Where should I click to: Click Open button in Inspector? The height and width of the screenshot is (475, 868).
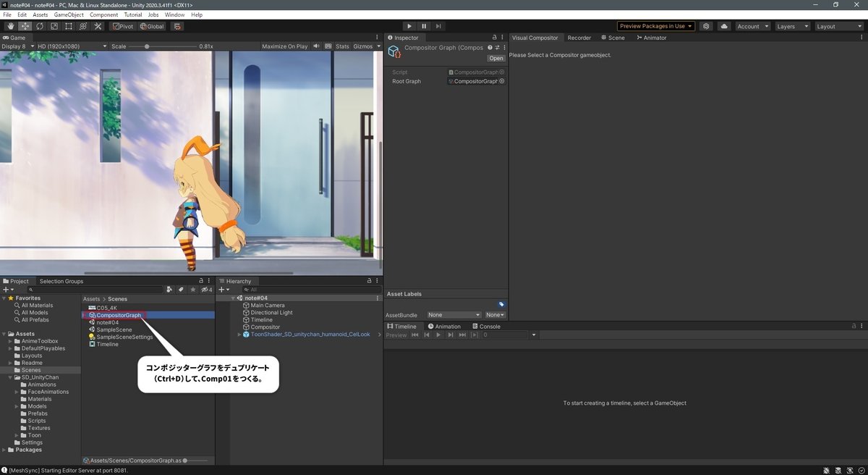[496, 58]
